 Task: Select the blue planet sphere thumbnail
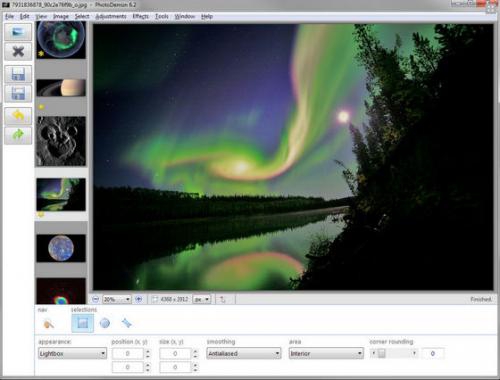pyautogui.click(x=61, y=248)
